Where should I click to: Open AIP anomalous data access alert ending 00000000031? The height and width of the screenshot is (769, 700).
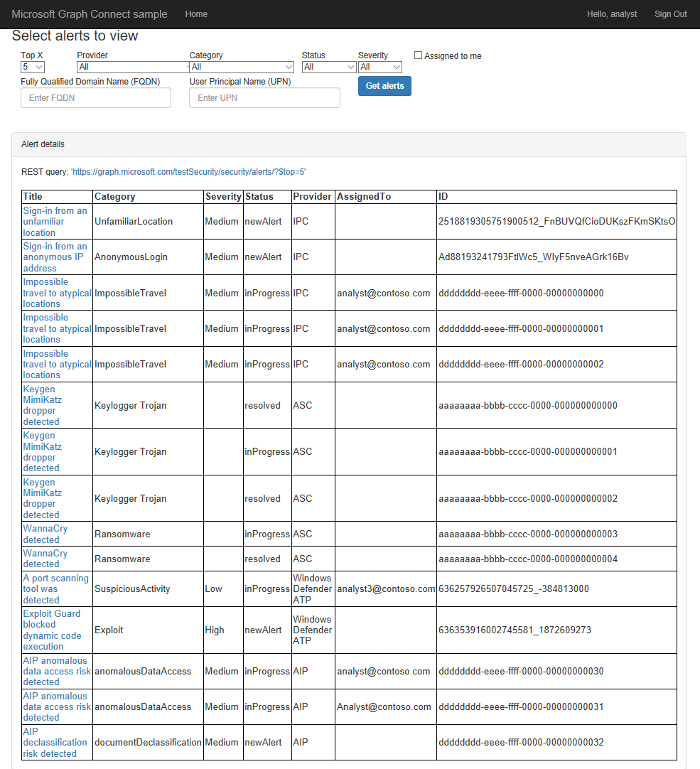[x=57, y=706]
